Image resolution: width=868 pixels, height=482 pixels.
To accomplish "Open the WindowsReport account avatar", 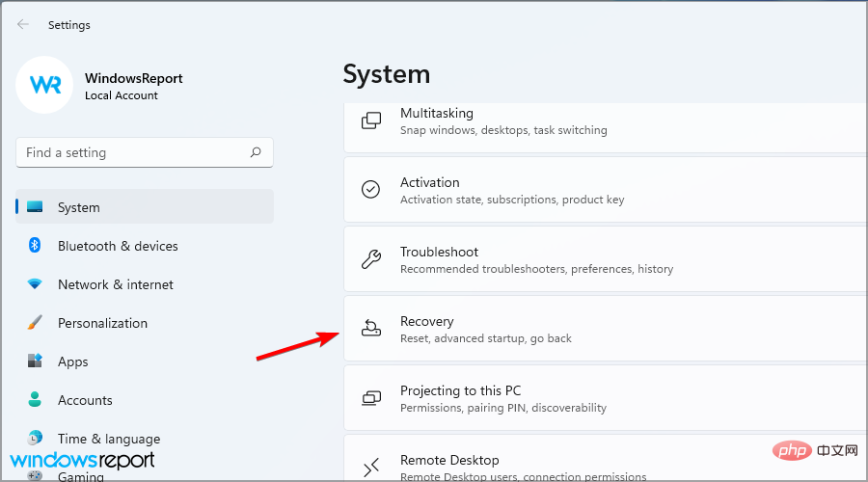I will click(44, 85).
